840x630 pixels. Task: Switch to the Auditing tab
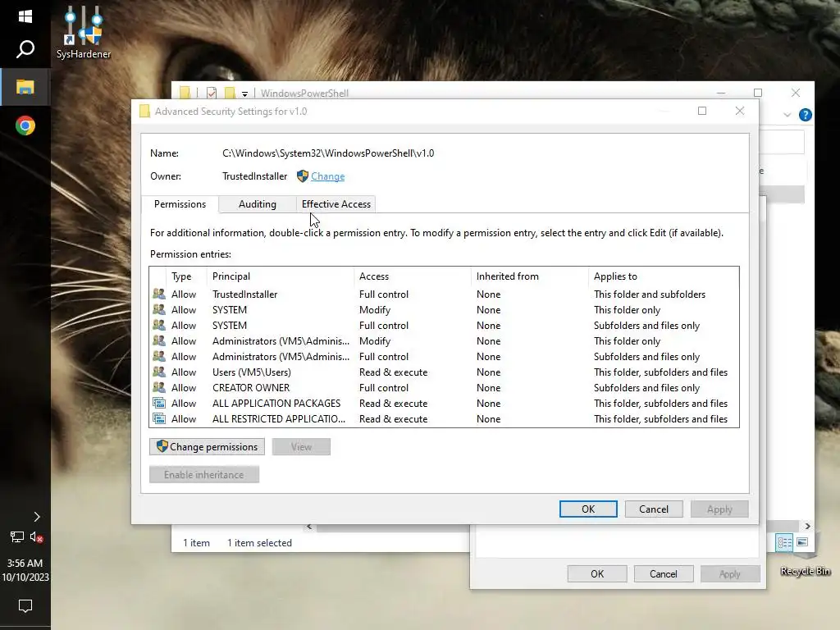pos(257,204)
